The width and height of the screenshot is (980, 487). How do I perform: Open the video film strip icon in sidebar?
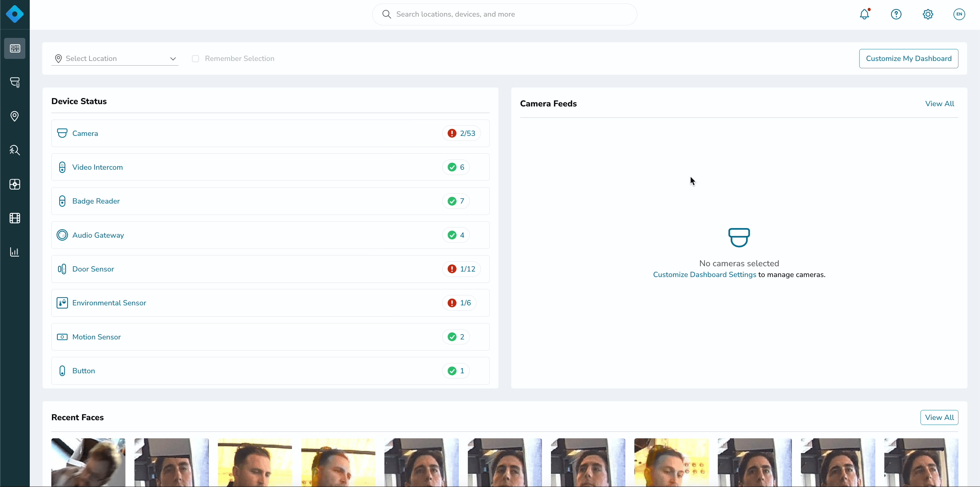pos(15,218)
